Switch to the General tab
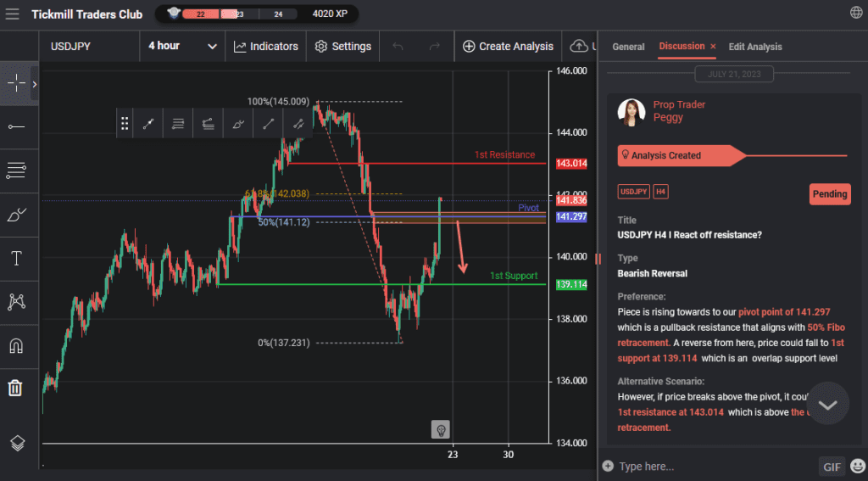 [x=628, y=48]
